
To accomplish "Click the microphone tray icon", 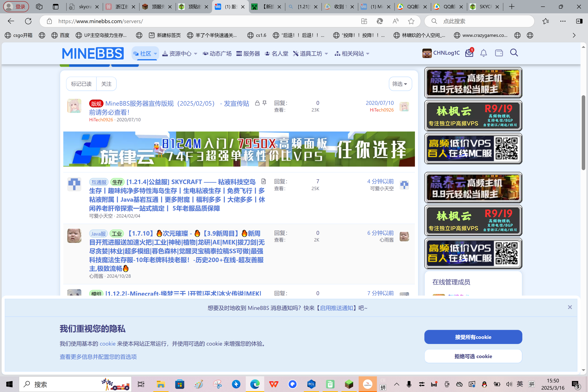I will [409, 384].
